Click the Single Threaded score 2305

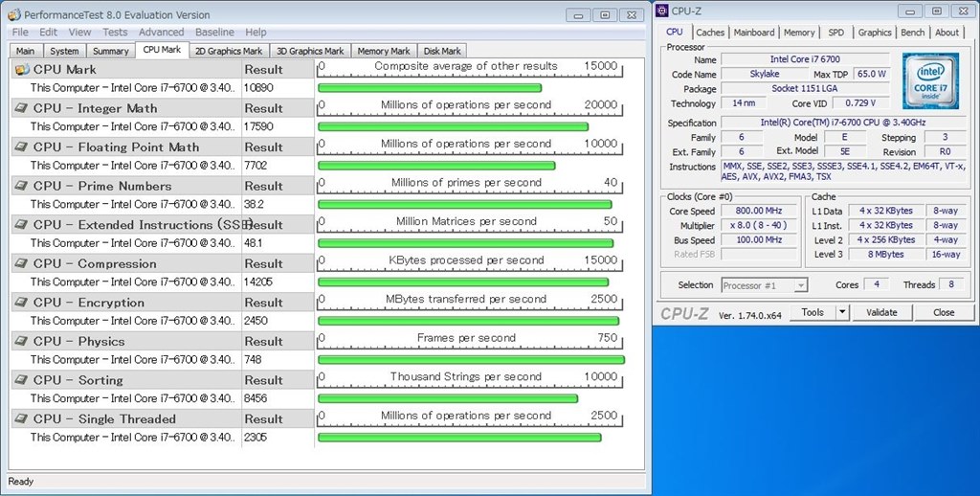[x=256, y=438]
